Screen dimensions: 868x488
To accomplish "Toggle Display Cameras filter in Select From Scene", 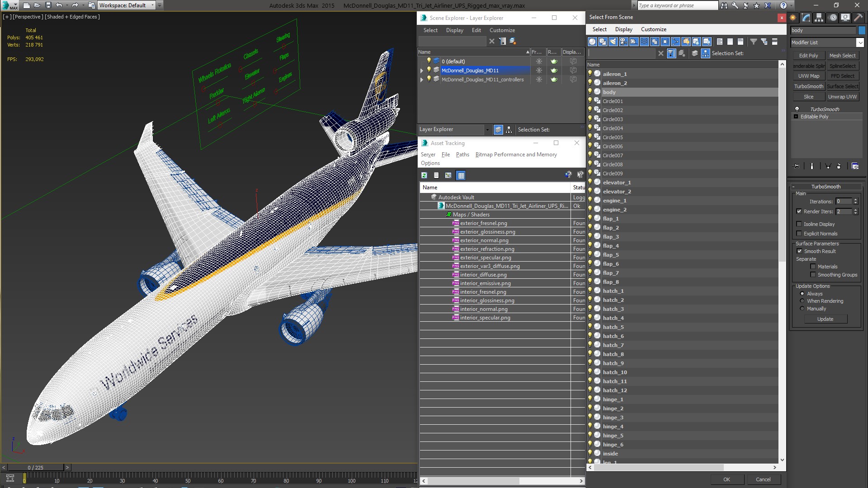I will (623, 42).
